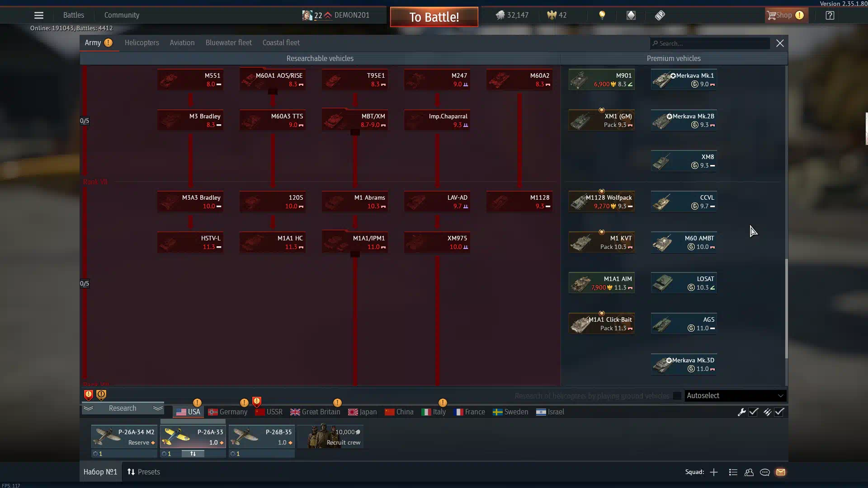Click swap arrows under P-26A-33 slot
The height and width of the screenshot is (488, 868).
pos(193,454)
